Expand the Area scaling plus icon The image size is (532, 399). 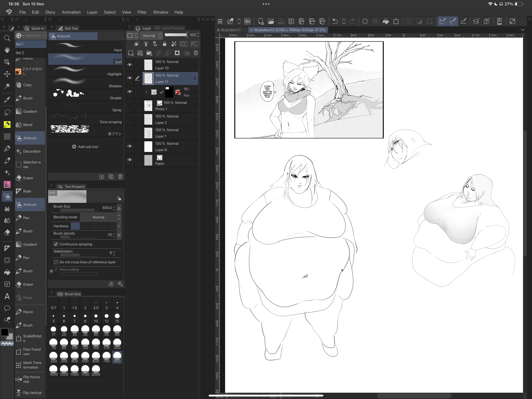[x=51, y=271]
